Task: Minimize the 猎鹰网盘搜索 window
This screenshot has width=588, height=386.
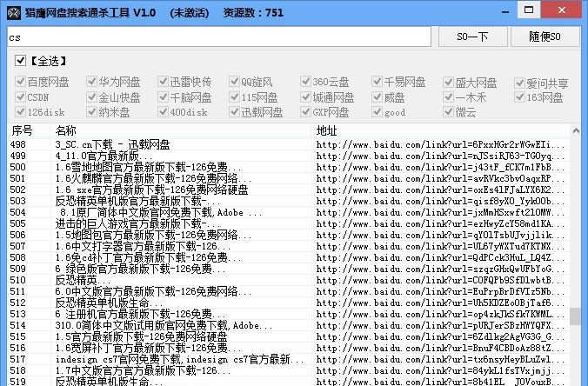Action: point(505,10)
